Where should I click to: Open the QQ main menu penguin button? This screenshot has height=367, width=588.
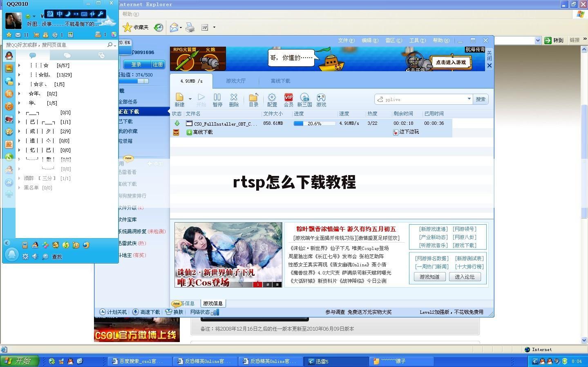click(x=11, y=255)
